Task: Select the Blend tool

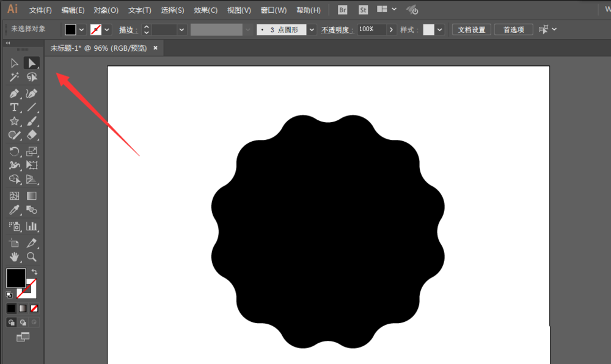Action: click(32, 210)
